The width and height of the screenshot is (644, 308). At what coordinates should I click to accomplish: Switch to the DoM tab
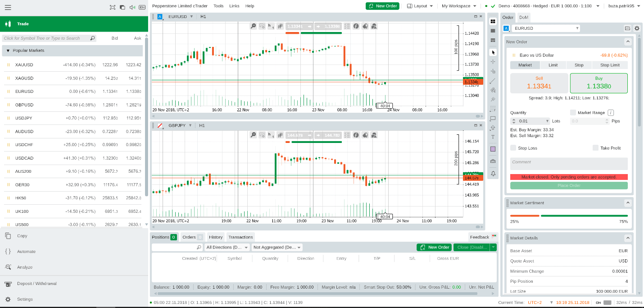pos(524,18)
